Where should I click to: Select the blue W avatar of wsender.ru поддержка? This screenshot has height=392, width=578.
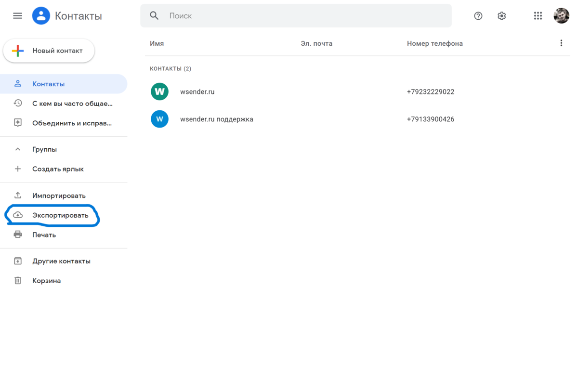point(159,119)
